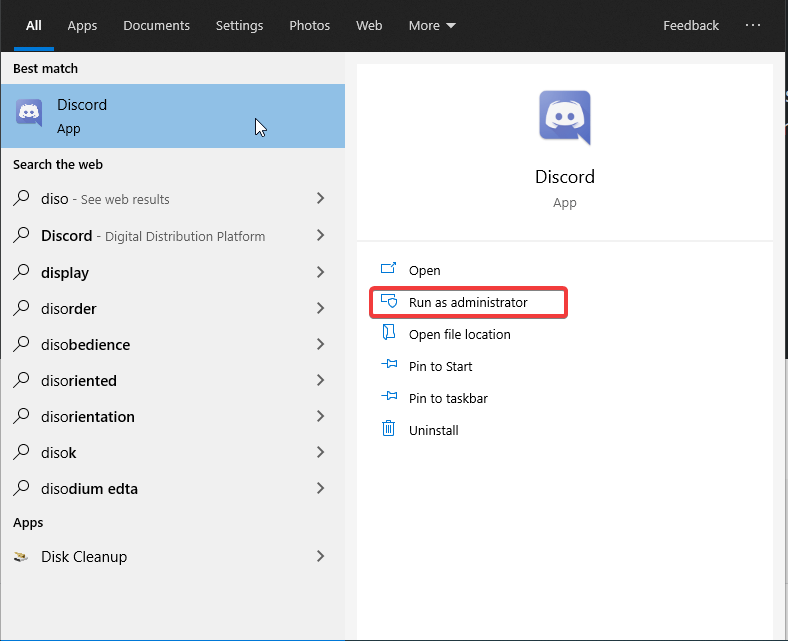The image size is (788, 641).
Task: Open the three-dot options menu
Action: pos(752,25)
